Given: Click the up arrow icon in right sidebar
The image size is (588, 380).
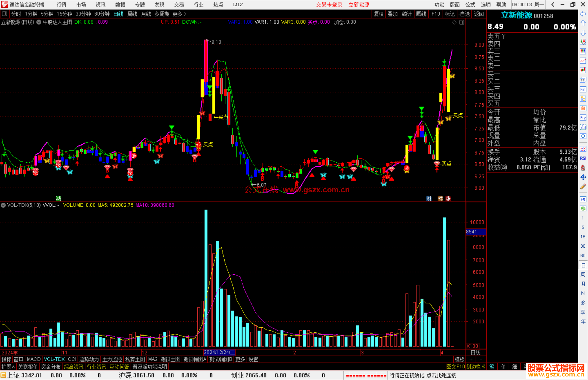Looking at the screenshot, I should pyautogui.click(x=583, y=23).
